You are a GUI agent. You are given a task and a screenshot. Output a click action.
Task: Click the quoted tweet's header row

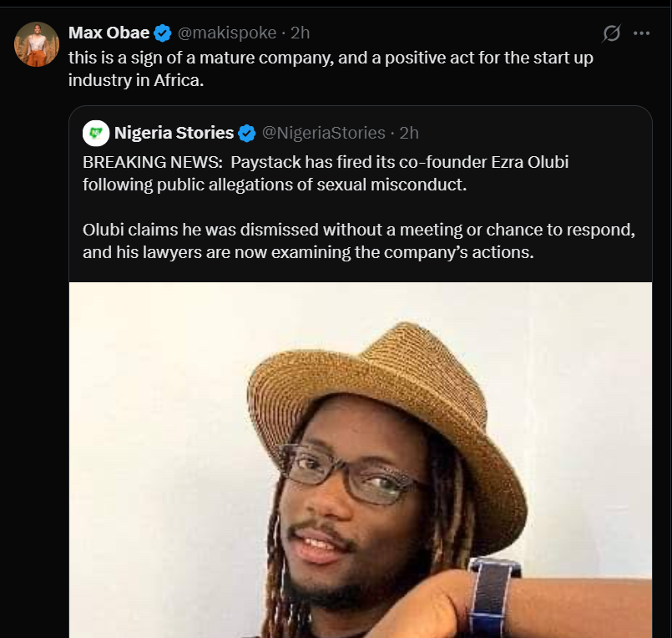coord(250,133)
